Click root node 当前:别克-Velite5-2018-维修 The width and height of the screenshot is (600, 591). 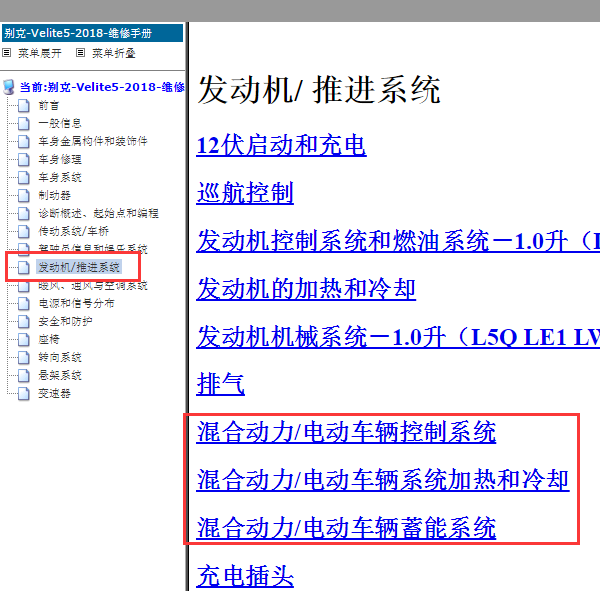[x=102, y=87]
